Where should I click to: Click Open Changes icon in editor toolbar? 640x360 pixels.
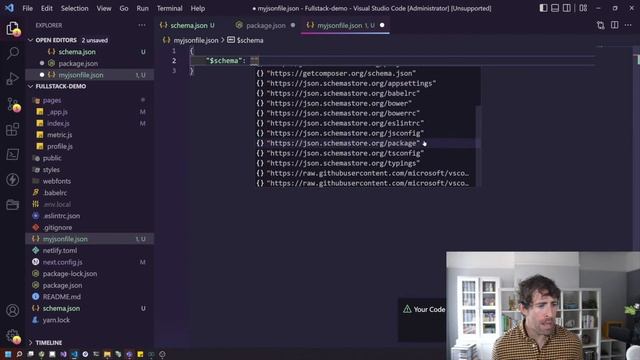pos(600,25)
